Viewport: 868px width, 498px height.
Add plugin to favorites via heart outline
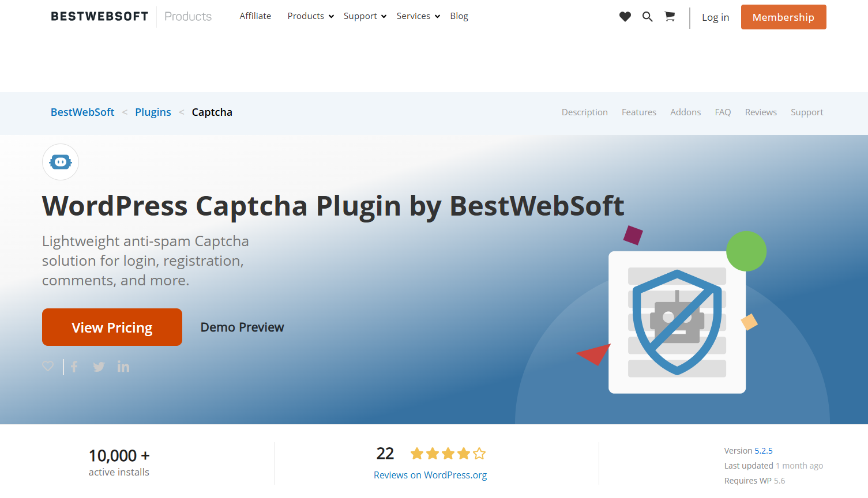48,366
